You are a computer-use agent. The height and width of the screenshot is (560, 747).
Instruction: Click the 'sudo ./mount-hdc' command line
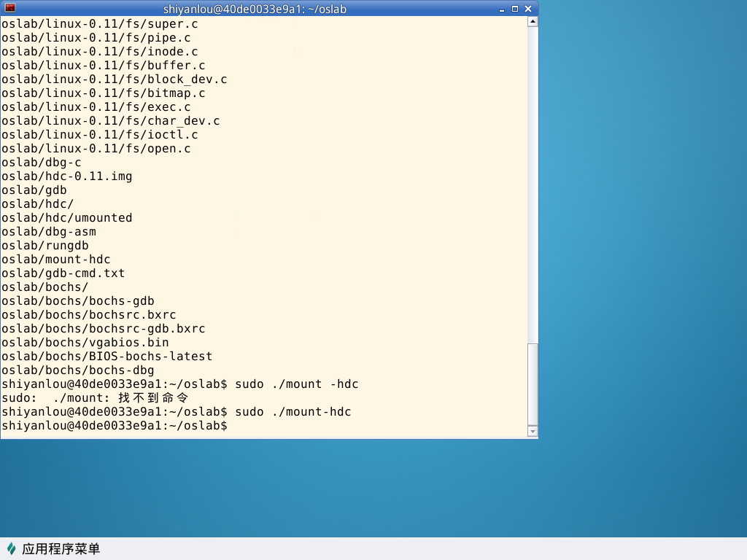click(x=176, y=412)
